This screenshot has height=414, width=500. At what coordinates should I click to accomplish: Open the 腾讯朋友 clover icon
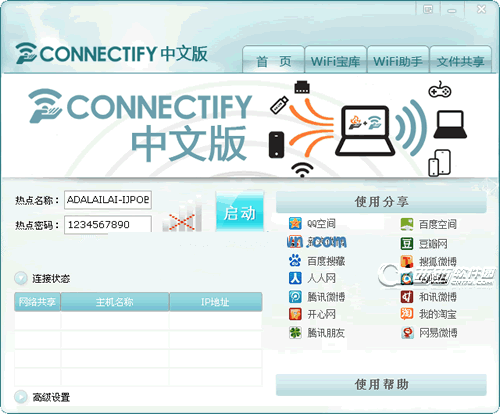pos(295,332)
